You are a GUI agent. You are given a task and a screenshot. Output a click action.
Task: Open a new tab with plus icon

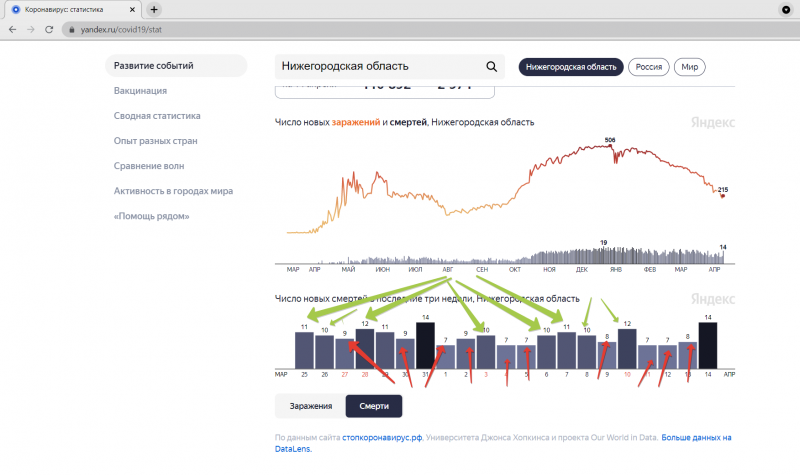point(154,9)
